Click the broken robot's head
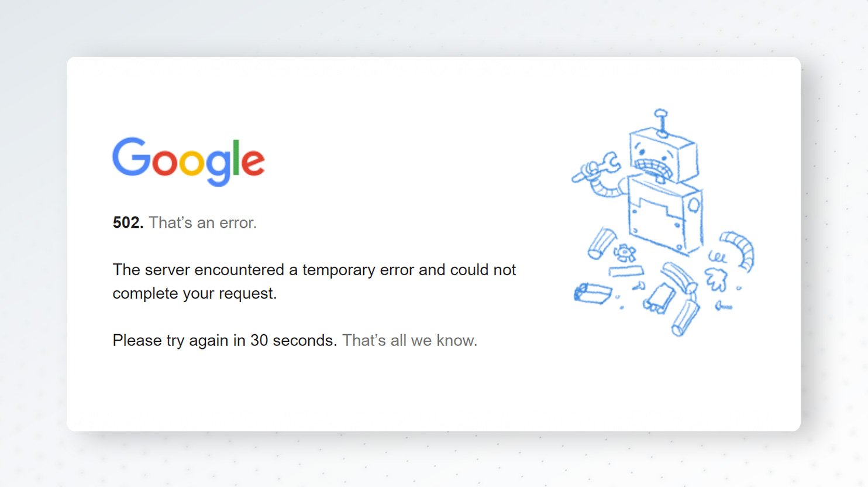Viewport: 868px width, 487px height. click(663, 155)
